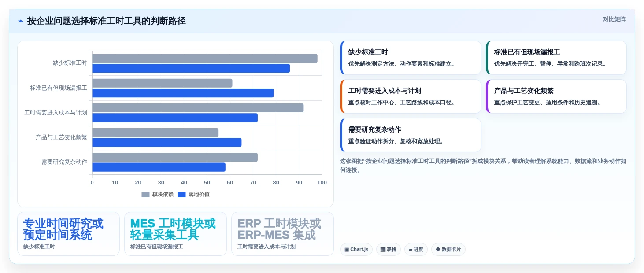Click the x-axis tick value 50
This screenshot has width=644, height=273.
point(207,183)
